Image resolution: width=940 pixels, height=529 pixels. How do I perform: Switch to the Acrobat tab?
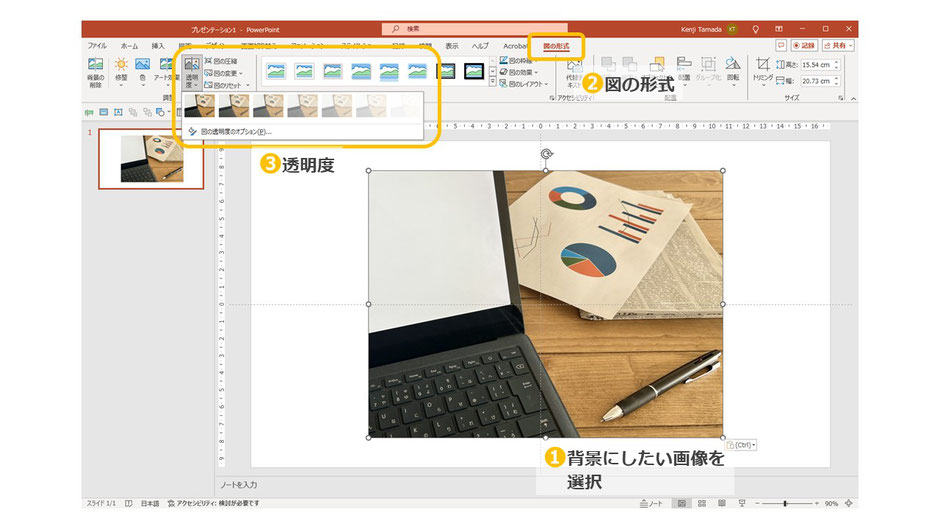click(515, 46)
